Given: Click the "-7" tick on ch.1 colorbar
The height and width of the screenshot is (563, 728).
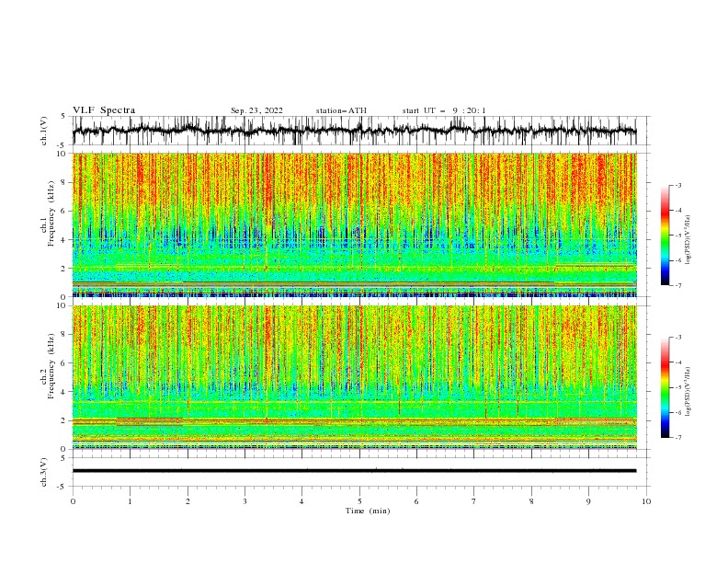Looking at the screenshot, I should click(677, 285).
